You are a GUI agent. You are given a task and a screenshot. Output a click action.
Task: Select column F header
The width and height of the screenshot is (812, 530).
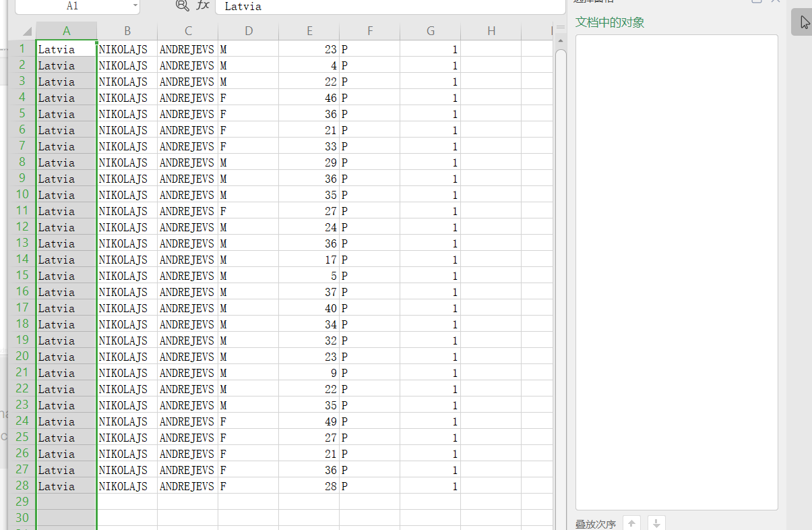pos(370,31)
